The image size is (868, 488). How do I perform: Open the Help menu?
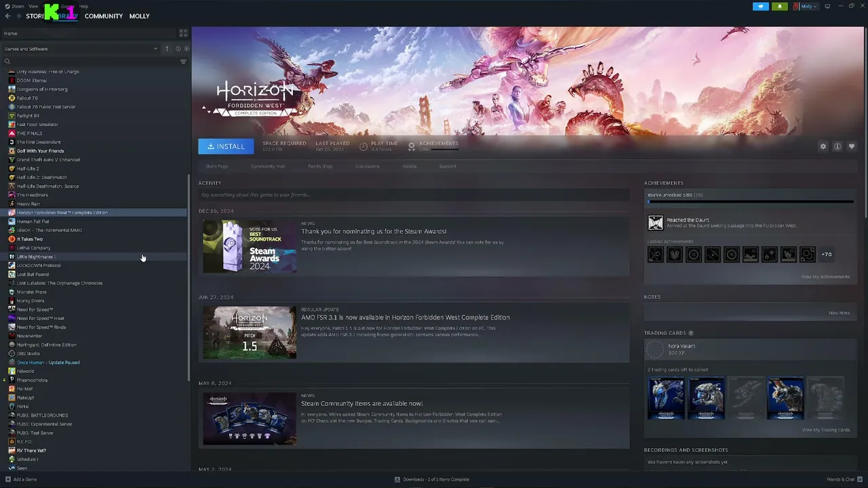(84, 6)
